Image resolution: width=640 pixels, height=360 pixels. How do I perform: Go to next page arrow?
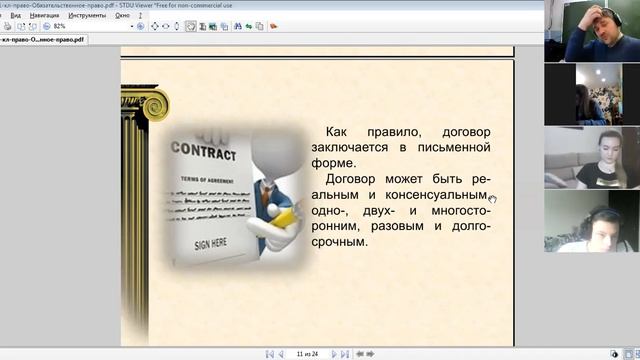coord(334,354)
